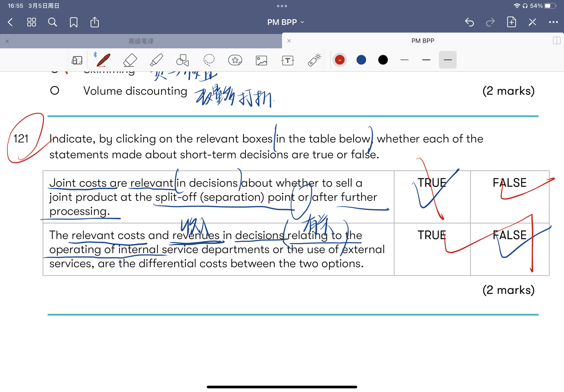Select the text box tool

pos(288,60)
